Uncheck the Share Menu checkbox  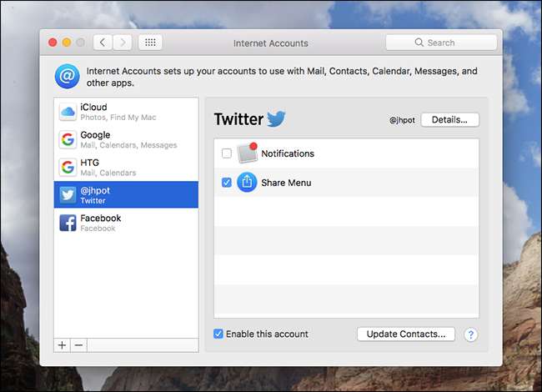227,182
